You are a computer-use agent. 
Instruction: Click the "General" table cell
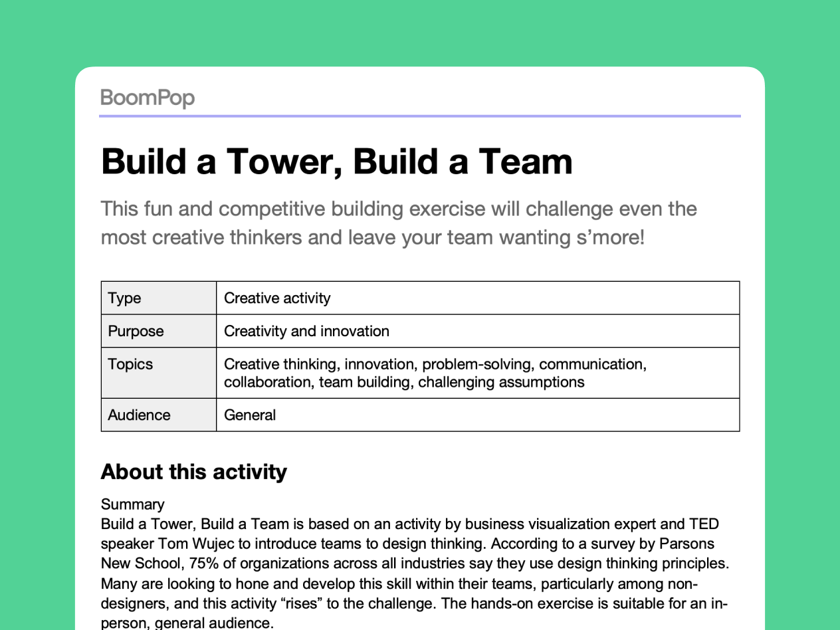pos(478,415)
